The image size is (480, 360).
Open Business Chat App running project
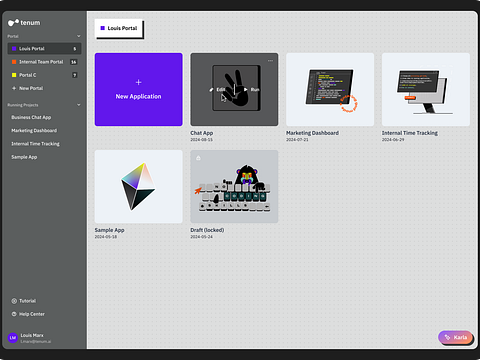(x=31, y=117)
